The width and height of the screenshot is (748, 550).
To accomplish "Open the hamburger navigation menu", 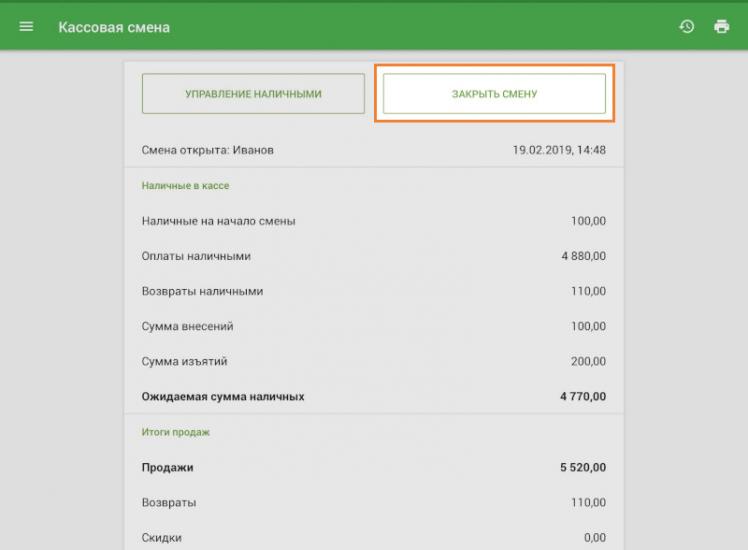I will [x=26, y=27].
